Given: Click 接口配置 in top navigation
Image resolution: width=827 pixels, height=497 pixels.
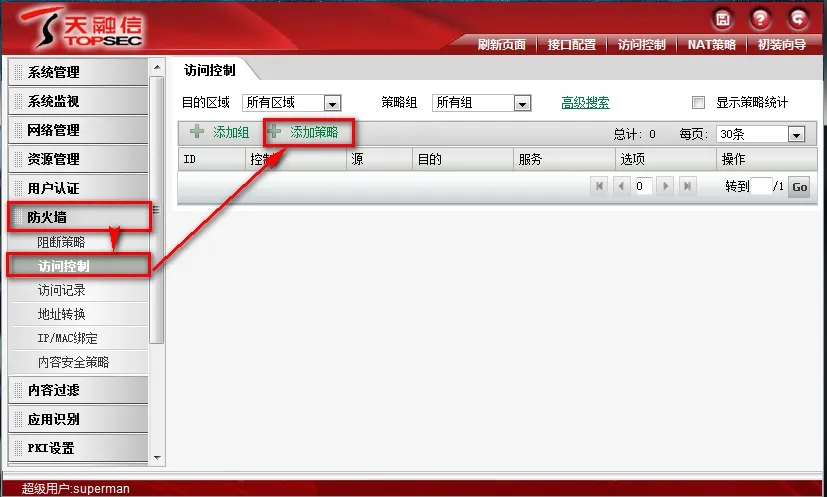Looking at the screenshot, I should click(572, 44).
